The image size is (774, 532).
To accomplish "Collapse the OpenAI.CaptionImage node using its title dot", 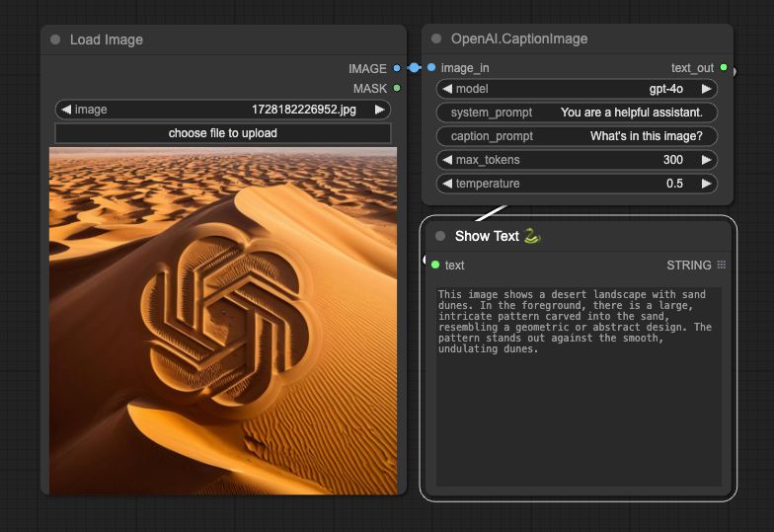I will click(x=436, y=38).
